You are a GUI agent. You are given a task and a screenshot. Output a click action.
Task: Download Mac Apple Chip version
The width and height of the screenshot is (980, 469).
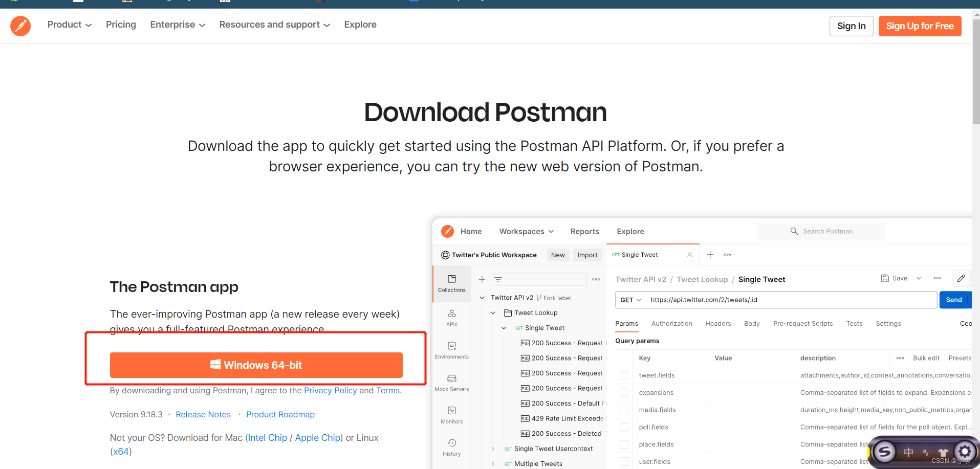[318, 438]
